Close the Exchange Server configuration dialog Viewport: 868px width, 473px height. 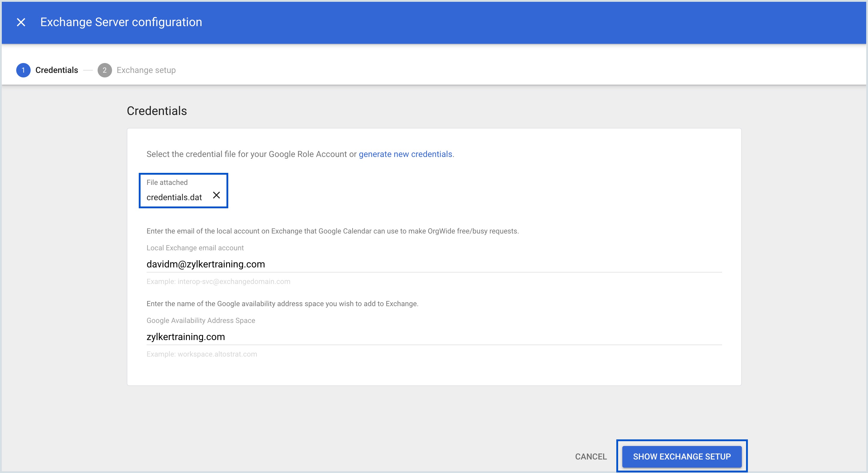tap(21, 22)
